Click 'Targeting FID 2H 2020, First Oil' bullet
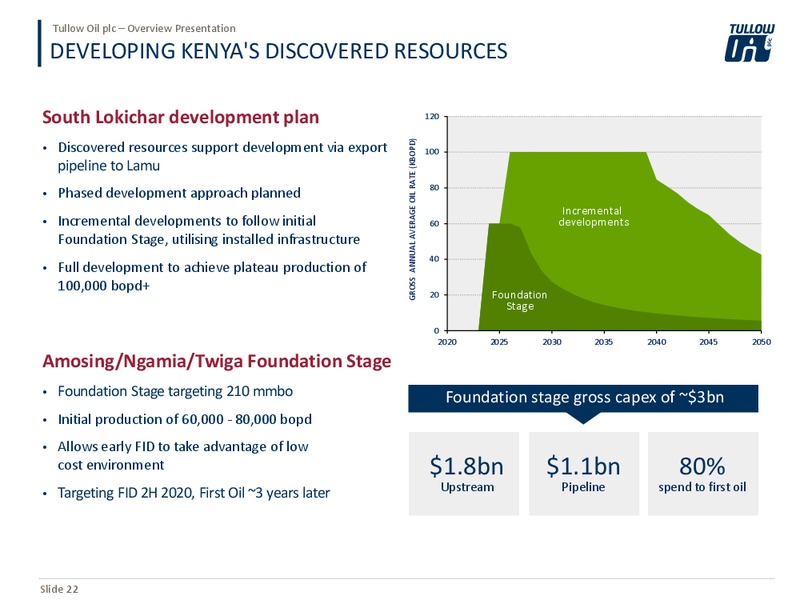Image resolution: width=800 pixels, height=600 pixels. click(x=193, y=493)
